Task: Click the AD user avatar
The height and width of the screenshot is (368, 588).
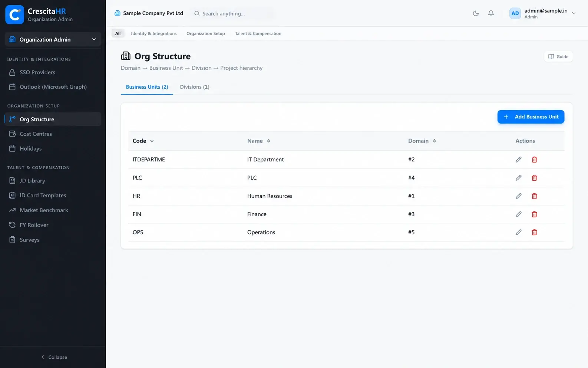Action: (x=515, y=13)
